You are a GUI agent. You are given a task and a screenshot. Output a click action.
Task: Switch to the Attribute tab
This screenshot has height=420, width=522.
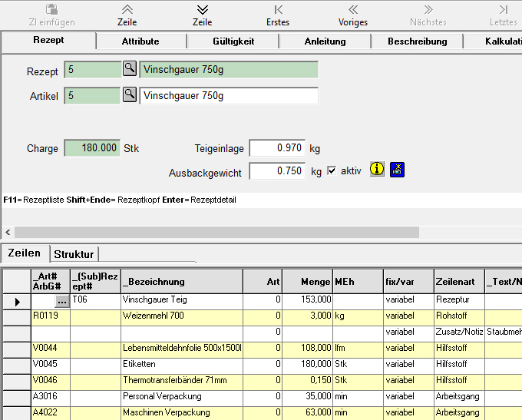[140, 41]
